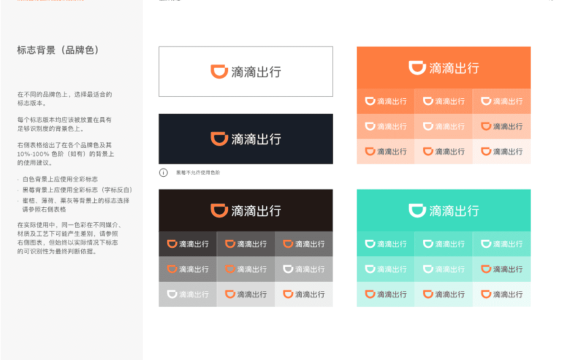Click the bullet 白色背景上应使用全彩标志
Image resolution: width=570 pixels, height=360 pixels.
[x=60, y=179]
